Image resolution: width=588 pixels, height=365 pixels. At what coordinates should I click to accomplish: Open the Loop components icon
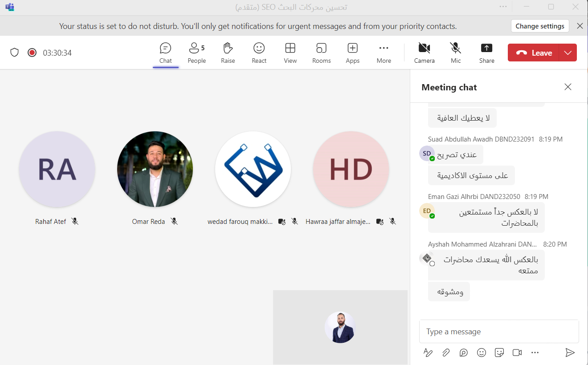[464, 353]
